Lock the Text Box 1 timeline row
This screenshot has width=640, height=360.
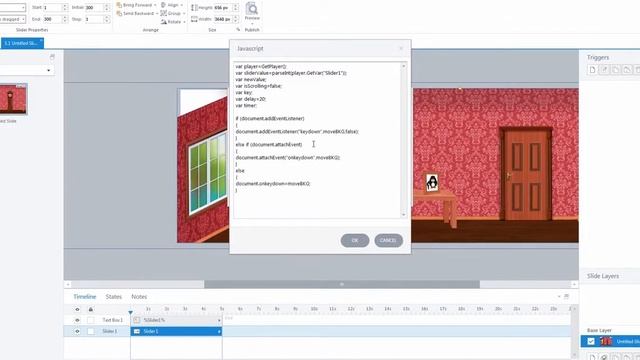pyautogui.click(x=91, y=320)
